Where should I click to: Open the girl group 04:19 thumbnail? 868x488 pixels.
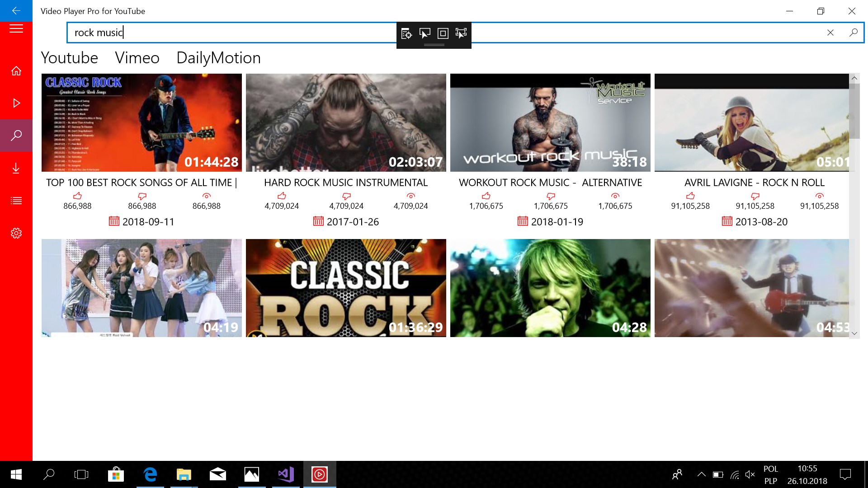coord(142,288)
